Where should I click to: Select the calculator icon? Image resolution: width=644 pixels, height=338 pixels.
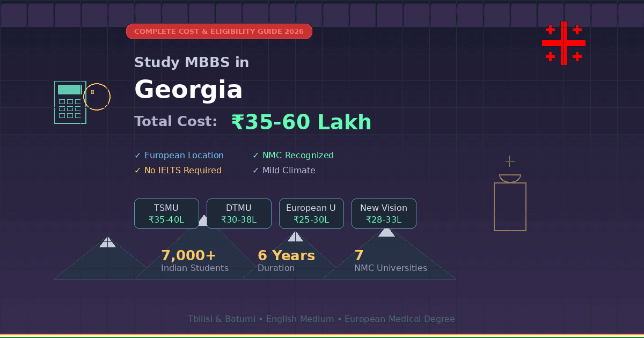coord(70,102)
